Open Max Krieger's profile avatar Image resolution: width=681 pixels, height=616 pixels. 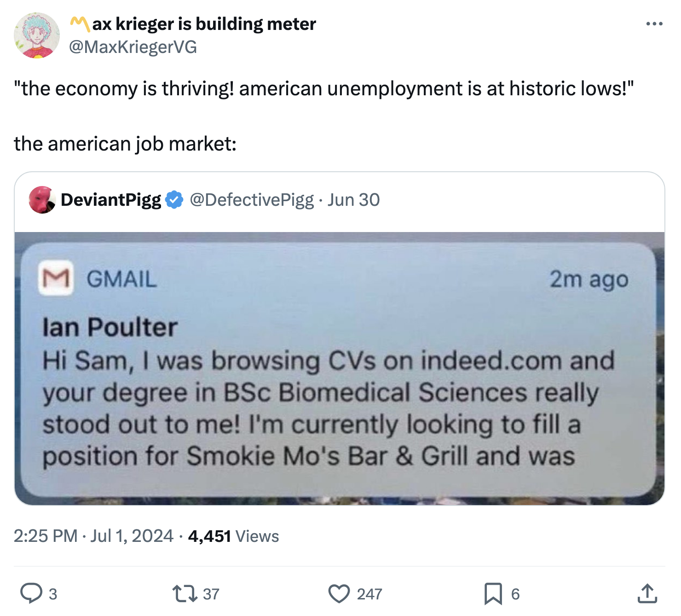37,35
